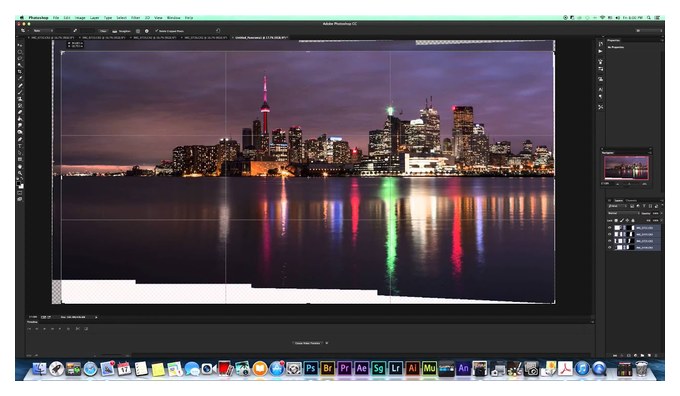
Task: Select the Zoom tool
Action: (x=20, y=173)
